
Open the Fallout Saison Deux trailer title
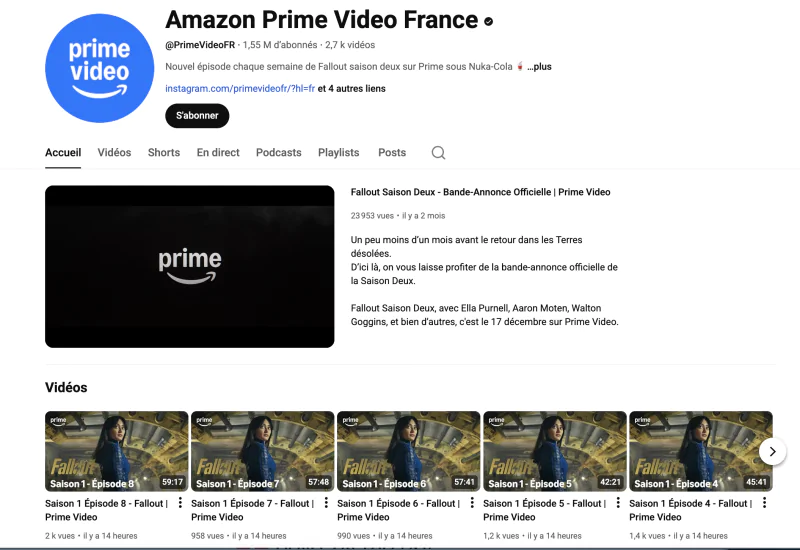point(480,192)
